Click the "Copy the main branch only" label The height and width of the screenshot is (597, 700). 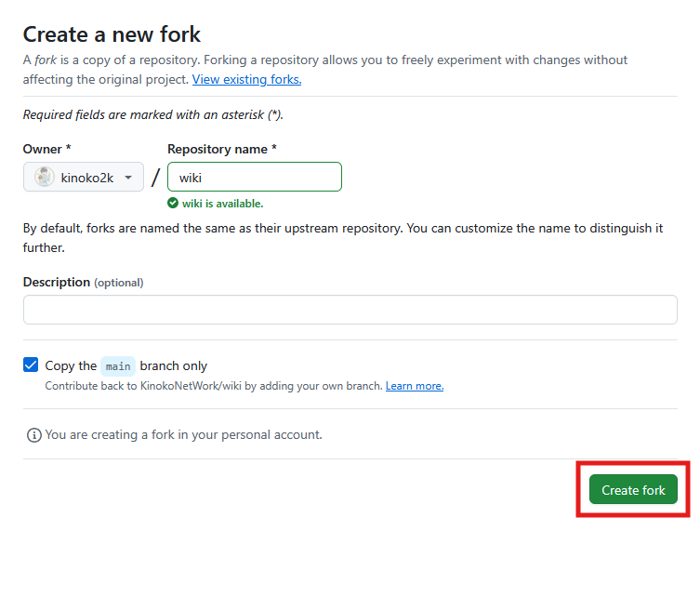coord(126,365)
